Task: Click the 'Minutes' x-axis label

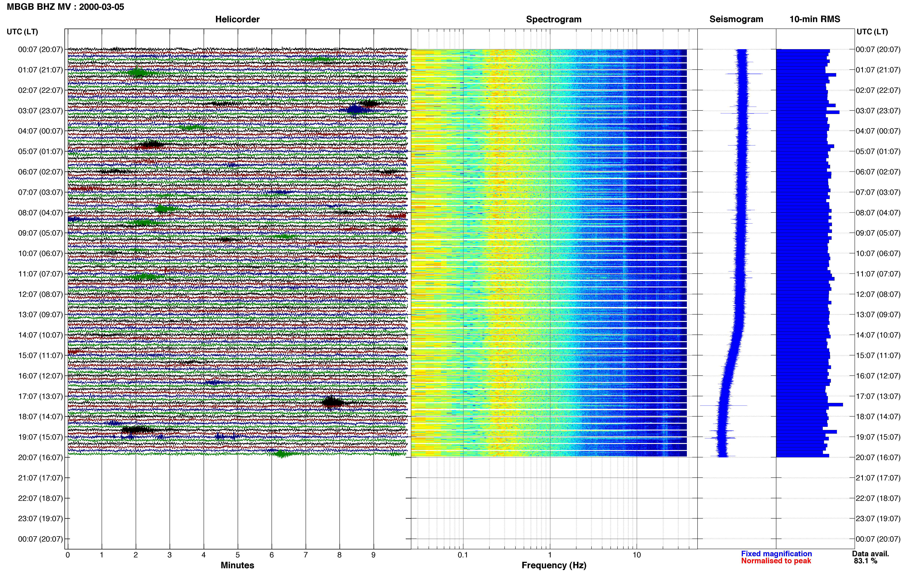Action: coord(237,565)
